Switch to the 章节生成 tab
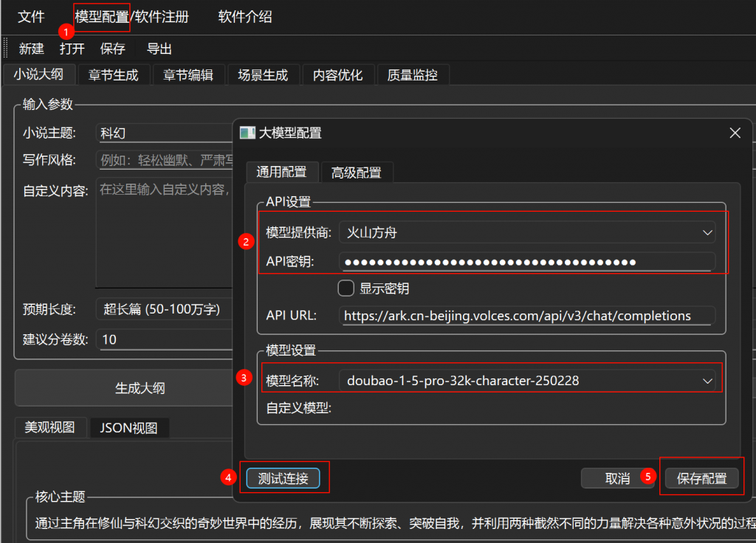 tap(113, 74)
